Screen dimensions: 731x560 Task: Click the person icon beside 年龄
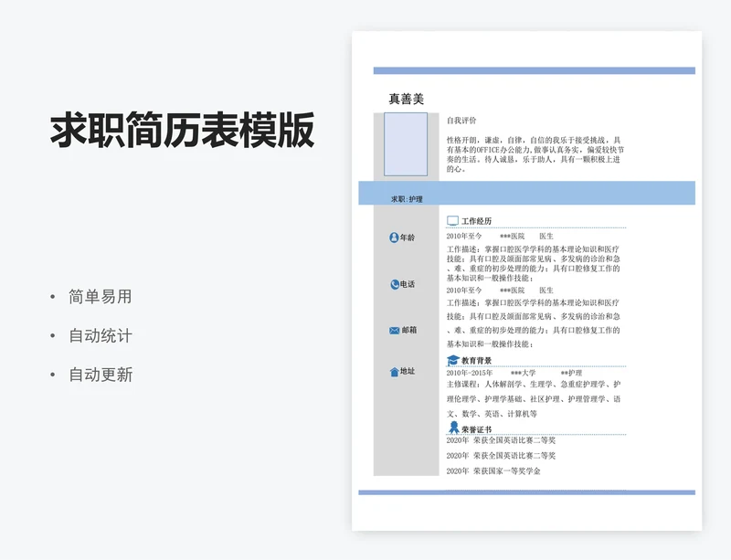pyautogui.click(x=394, y=238)
